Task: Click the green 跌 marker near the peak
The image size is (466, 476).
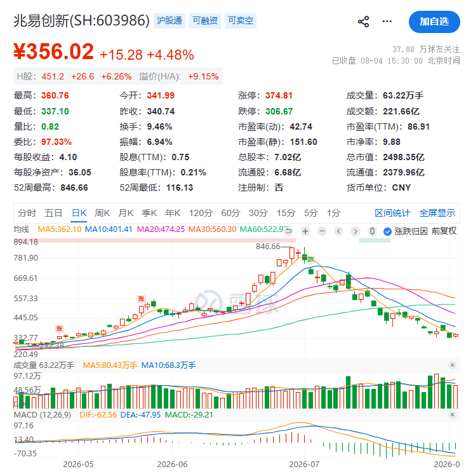Action: [x=310, y=259]
